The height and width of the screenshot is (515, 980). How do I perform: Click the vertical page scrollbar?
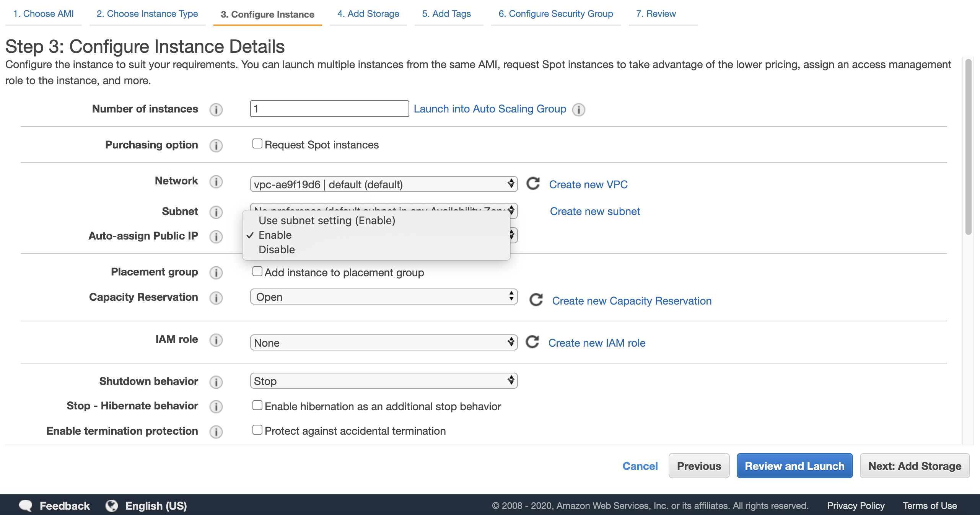(x=968, y=147)
